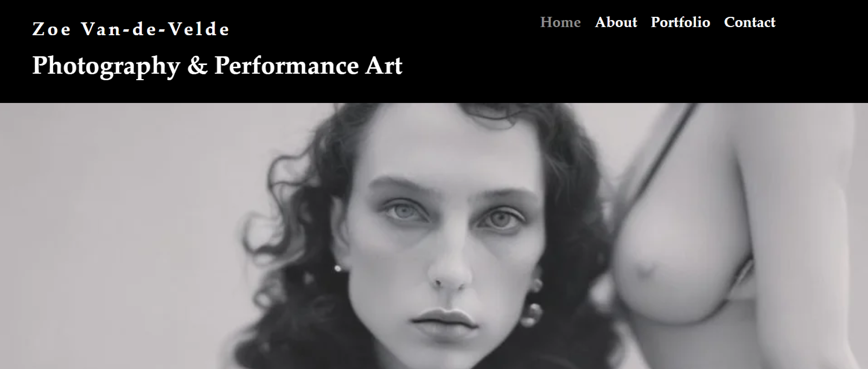Click the small stud earring in the photo

pyautogui.click(x=338, y=268)
